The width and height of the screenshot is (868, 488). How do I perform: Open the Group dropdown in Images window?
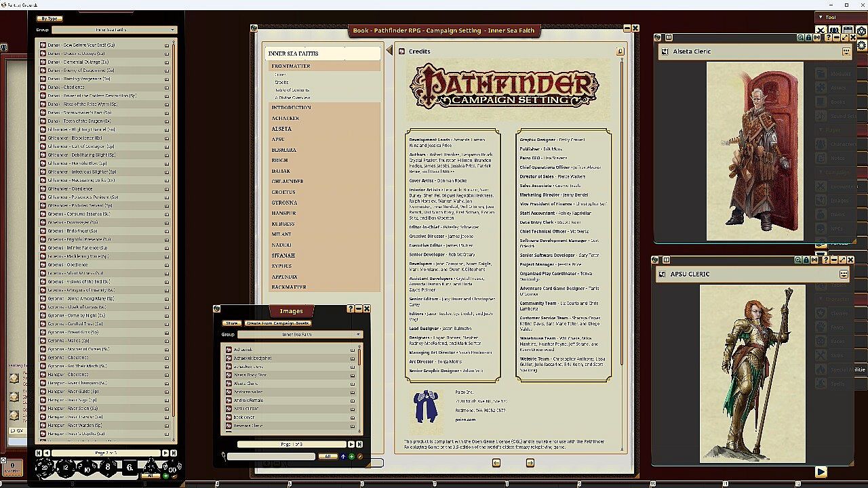coord(300,334)
